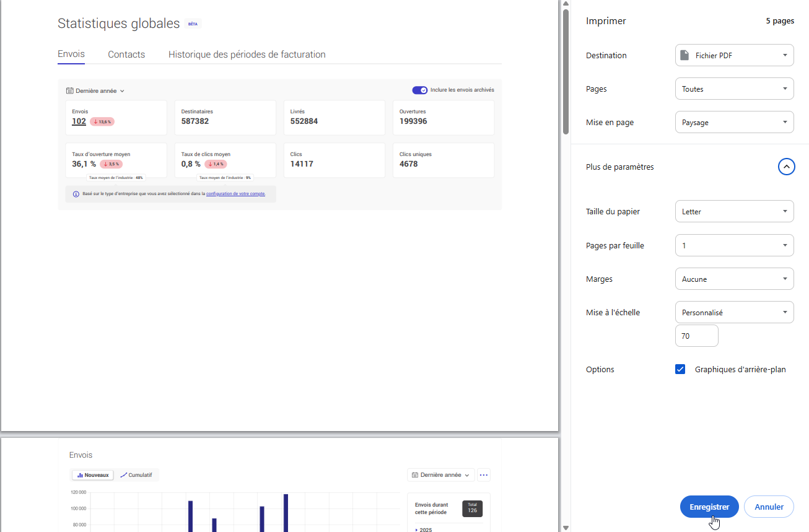
Task: Toggle Inclure les envois archivés switch
Action: point(420,90)
